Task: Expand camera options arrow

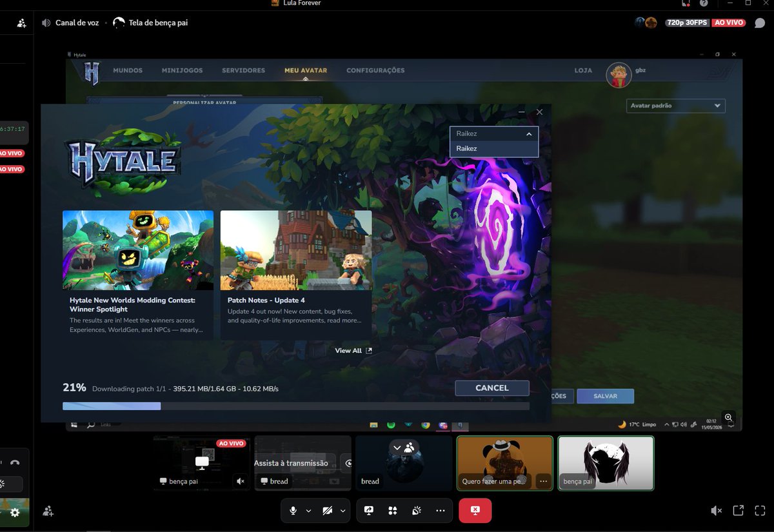Action: point(342,511)
